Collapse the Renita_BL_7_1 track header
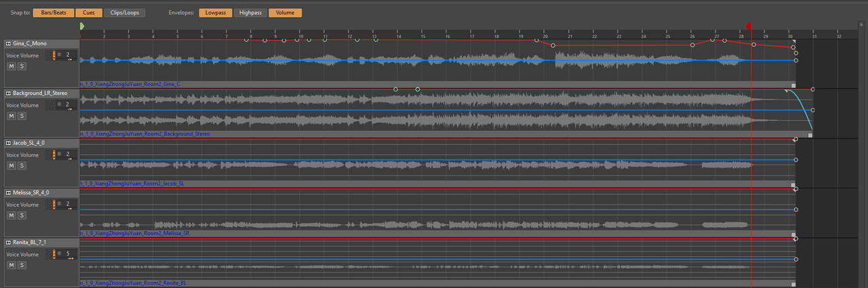The image size is (868, 288). coord(8,242)
